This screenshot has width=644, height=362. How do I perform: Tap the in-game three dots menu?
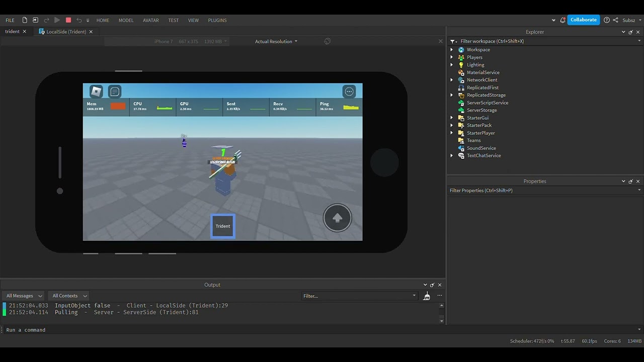tap(349, 91)
